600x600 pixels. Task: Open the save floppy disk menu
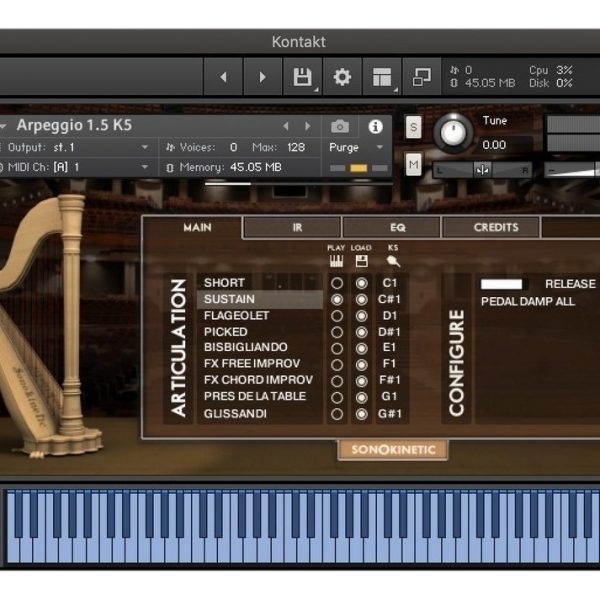tap(303, 77)
